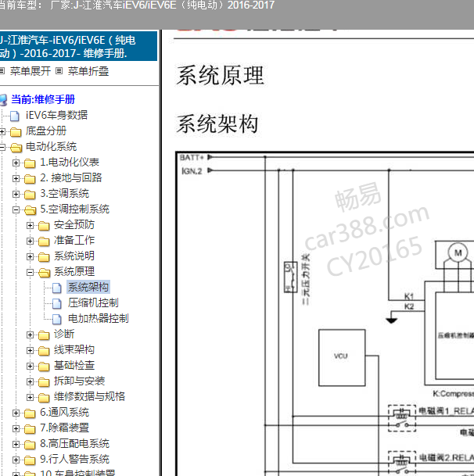Click the 三元压力开关 label in diagram

306,279
